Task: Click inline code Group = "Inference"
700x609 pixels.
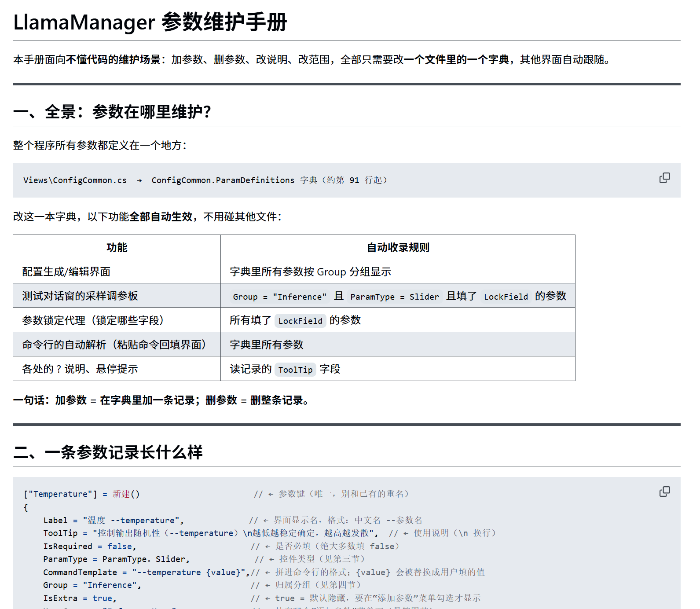Action: point(280,297)
